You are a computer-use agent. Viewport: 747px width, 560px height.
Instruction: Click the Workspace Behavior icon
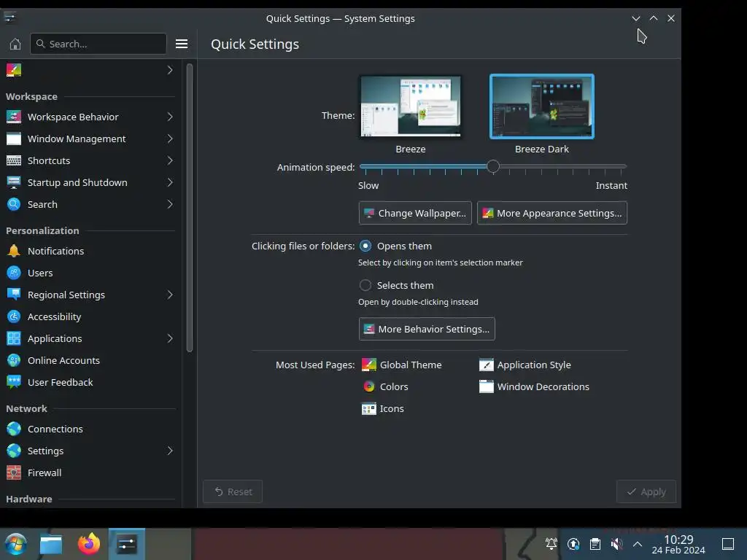pyautogui.click(x=14, y=117)
